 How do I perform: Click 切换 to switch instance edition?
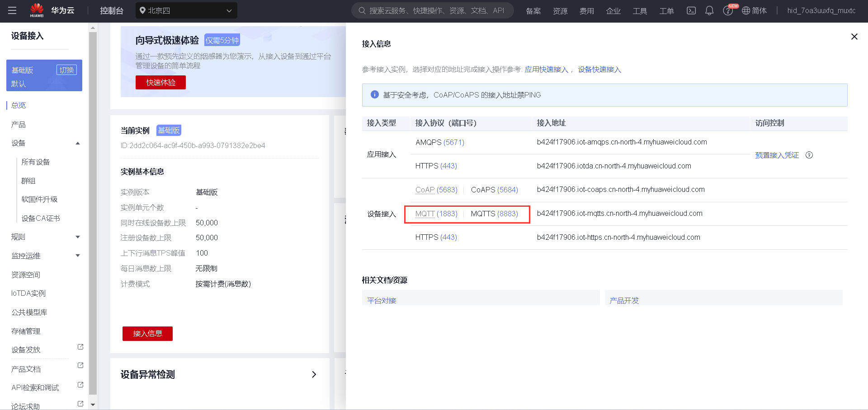(66, 70)
